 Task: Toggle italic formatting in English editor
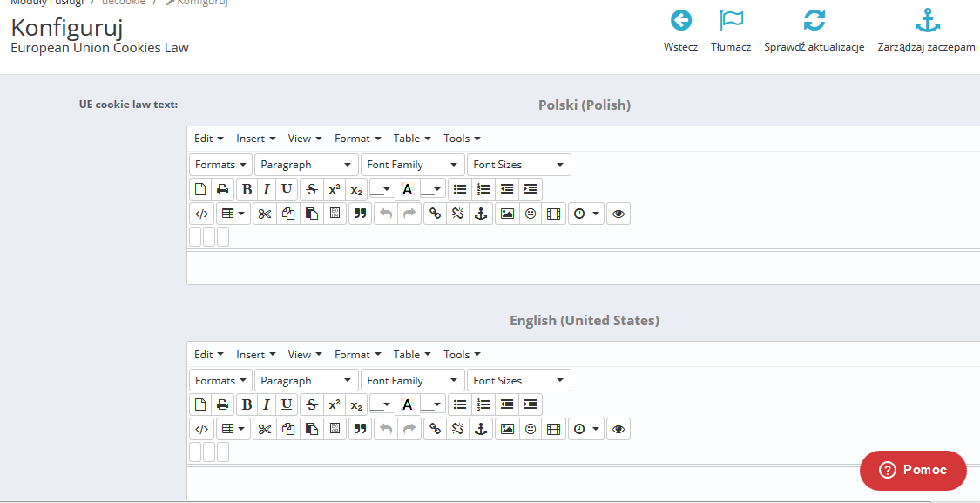267,405
